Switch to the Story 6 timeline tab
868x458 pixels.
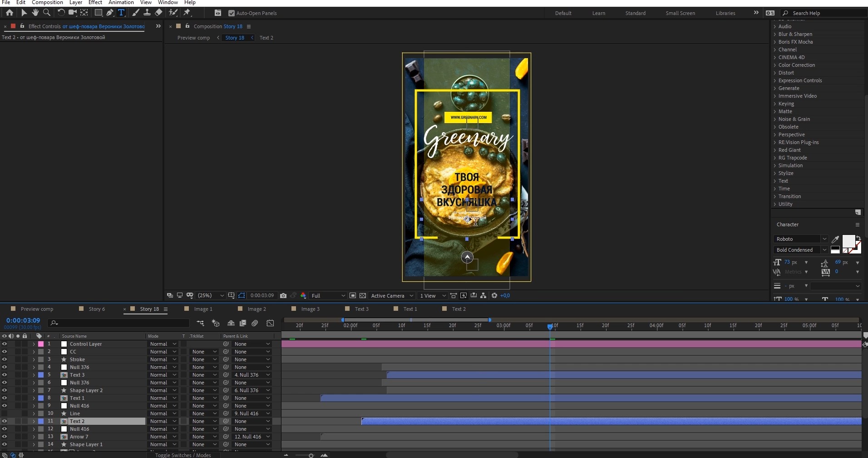point(97,309)
